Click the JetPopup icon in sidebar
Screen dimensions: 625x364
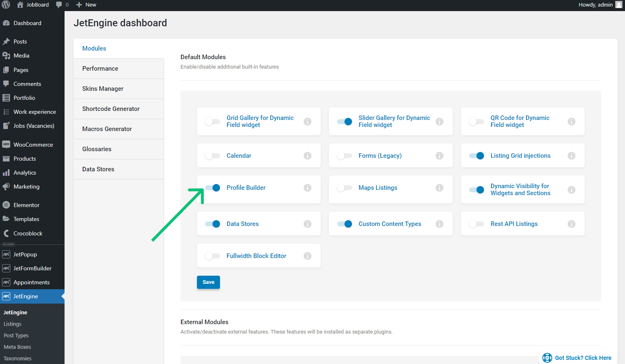point(6,254)
